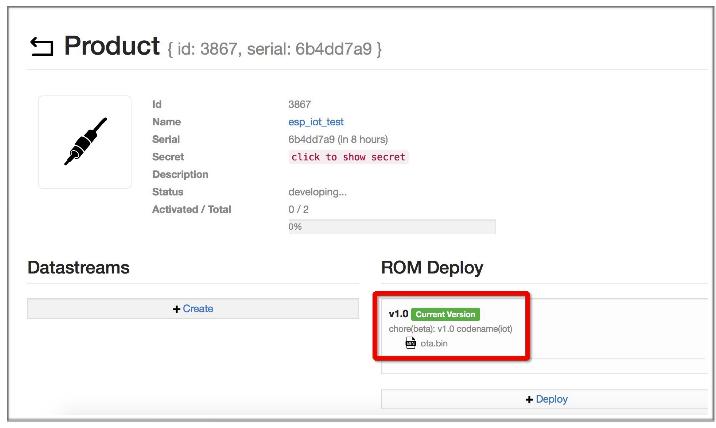
Task: Click the back arrow beside Product heading
Action: (42, 47)
